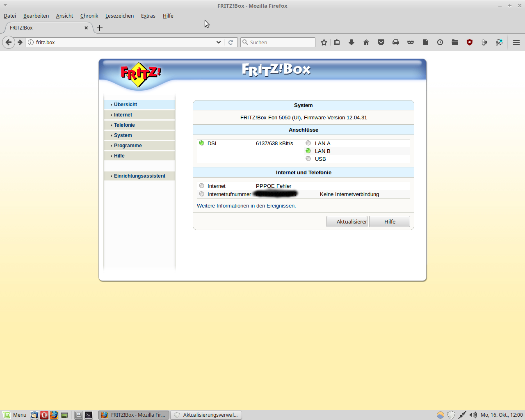This screenshot has width=525, height=420.
Task: Reload the fritz.box page
Action: [x=231, y=42]
